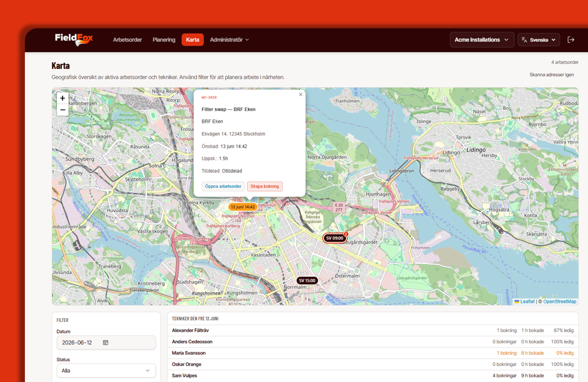
Task: Expand the Administratör menu
Action: [x=229, y=40]
